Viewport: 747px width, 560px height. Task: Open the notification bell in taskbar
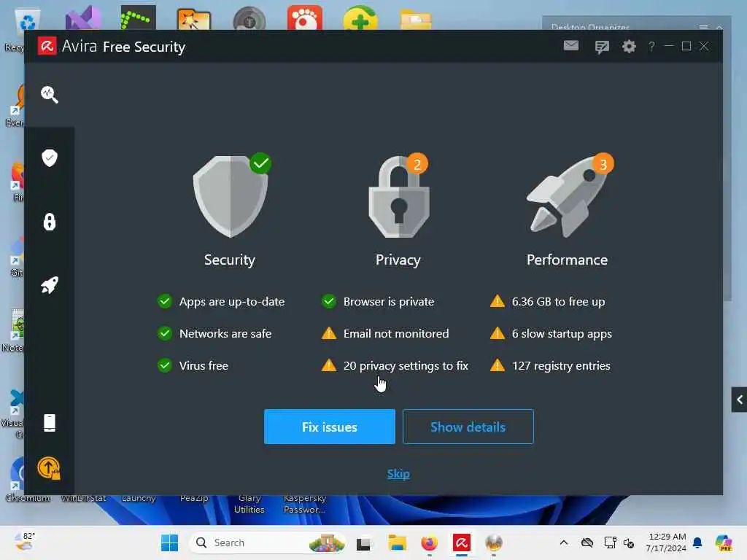697,542
